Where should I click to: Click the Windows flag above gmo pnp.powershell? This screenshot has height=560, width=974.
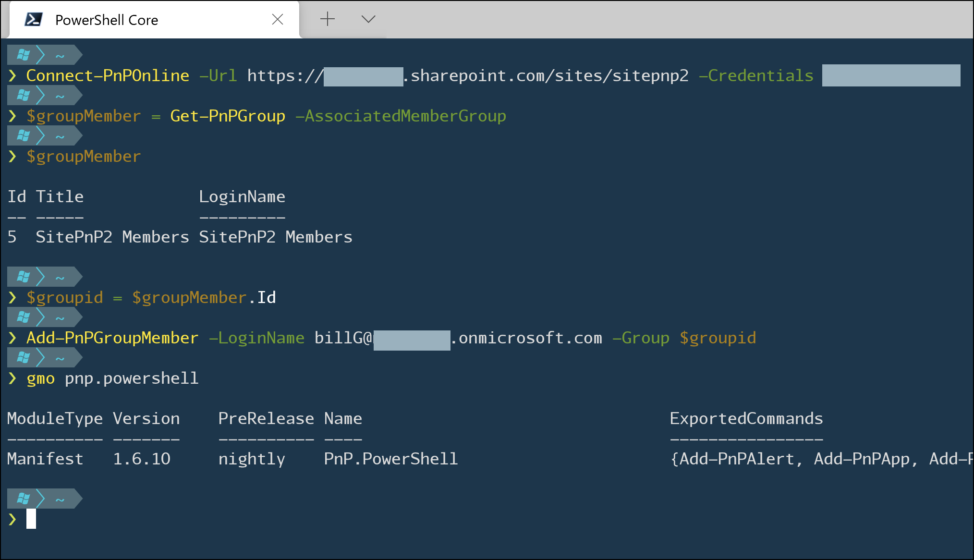click(23, 357)
